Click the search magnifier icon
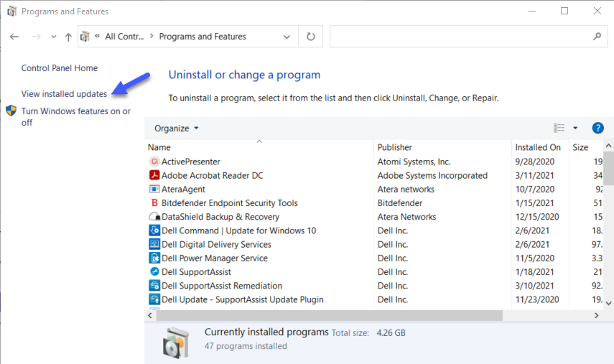The image size is (614, 364). point(597,37)
